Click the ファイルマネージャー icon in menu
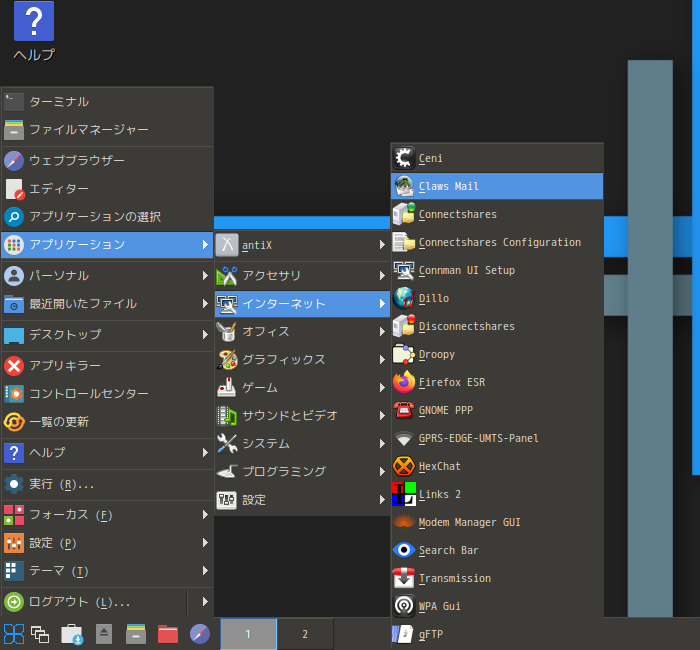This screenshot has width=700, height=650. [14, 130]
